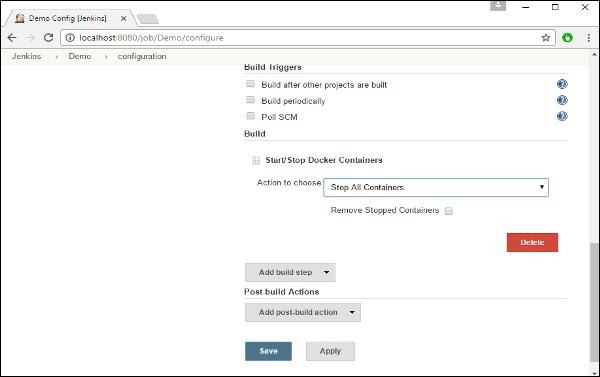This screenshot has height=377, width=600.
Task: Open help icon for Poll SCM
Action: [562, 116]
